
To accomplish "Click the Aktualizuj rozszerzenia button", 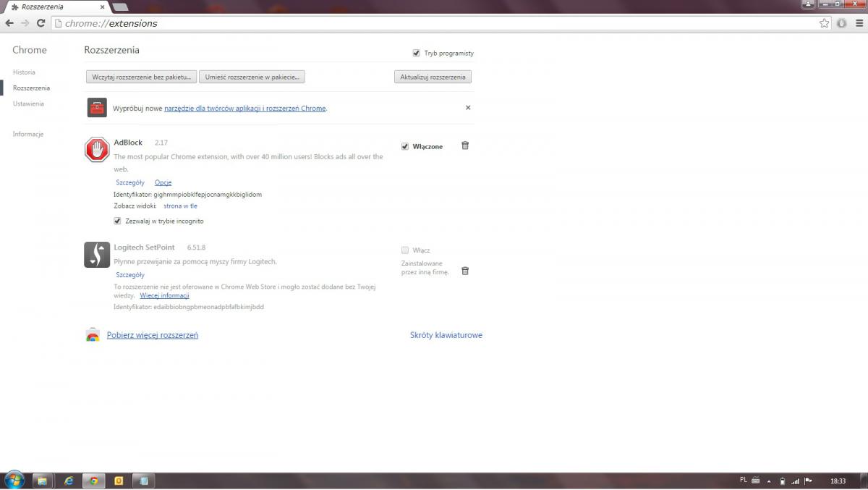I will click(x=433, y=77).
